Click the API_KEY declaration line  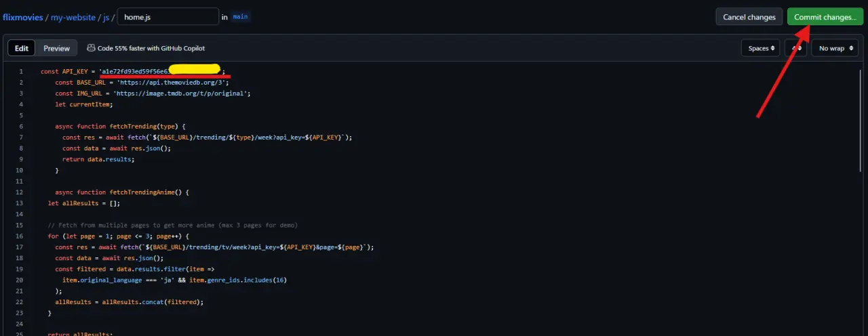(x=133, y=71)
